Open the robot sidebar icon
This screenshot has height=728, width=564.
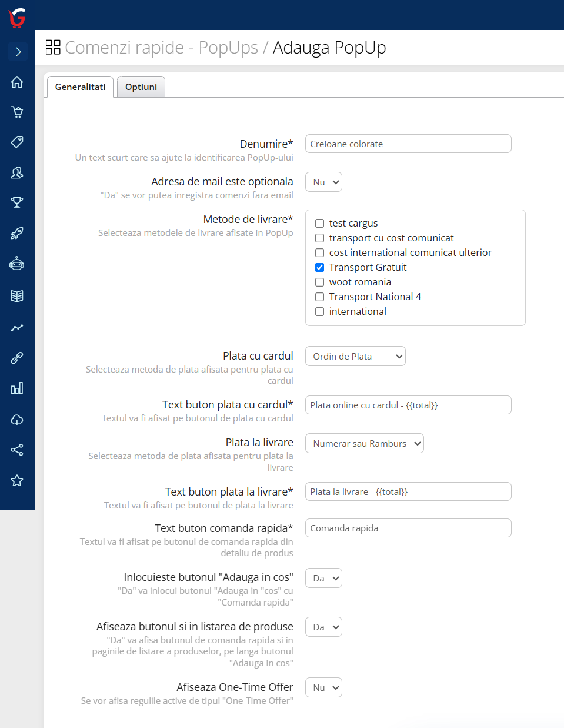pos(17,264)
